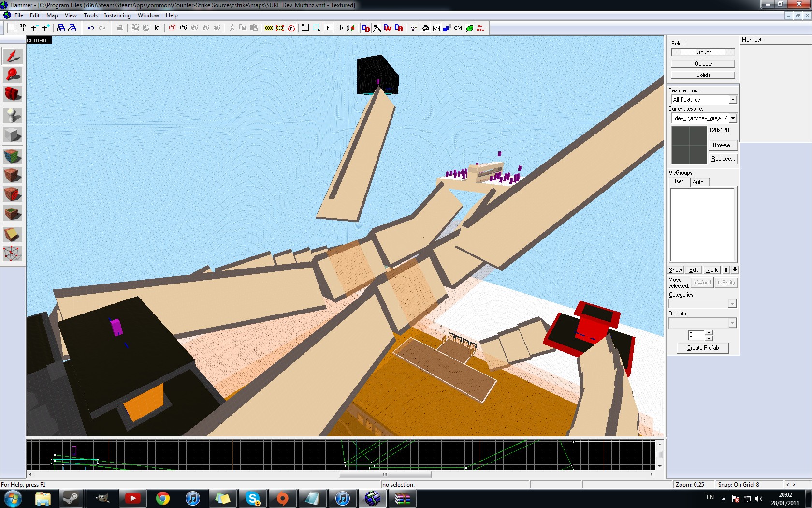Image resolution: width=812 pixels, height=508 pixels.
Task: Open the Instancing menu
Action: coord(117,15)
